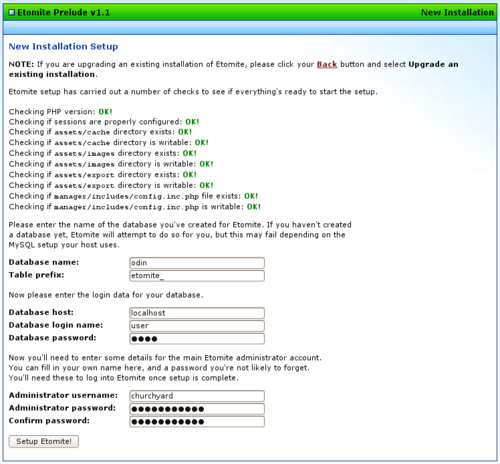Click the config.inc.php file exists line
The image size is (500, 464).
[133, 196]
